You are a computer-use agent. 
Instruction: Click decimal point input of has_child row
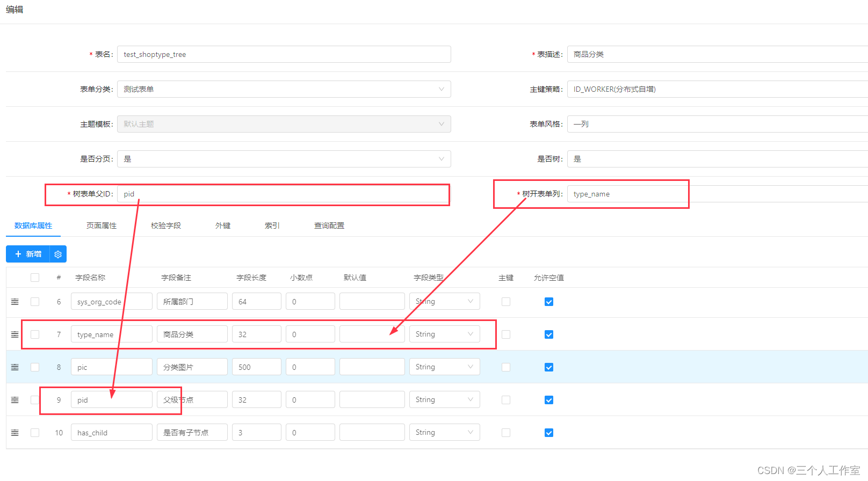310,432
